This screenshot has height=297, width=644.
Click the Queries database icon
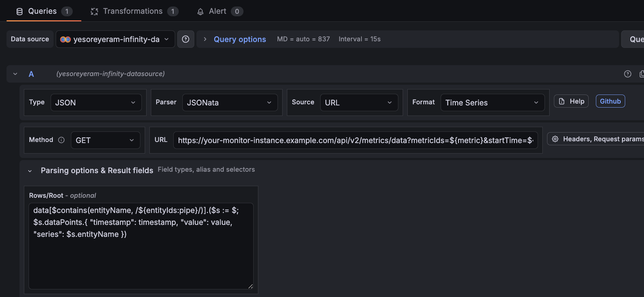20,12
